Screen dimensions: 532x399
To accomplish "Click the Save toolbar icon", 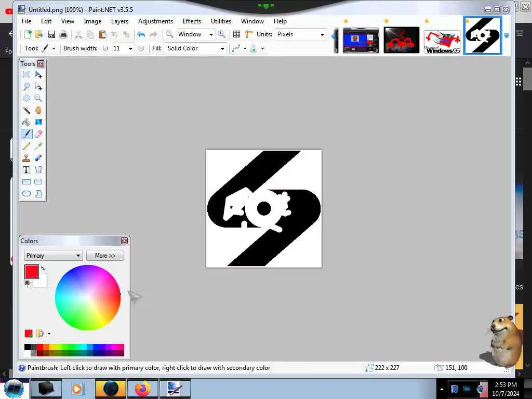I will [51, 34].
